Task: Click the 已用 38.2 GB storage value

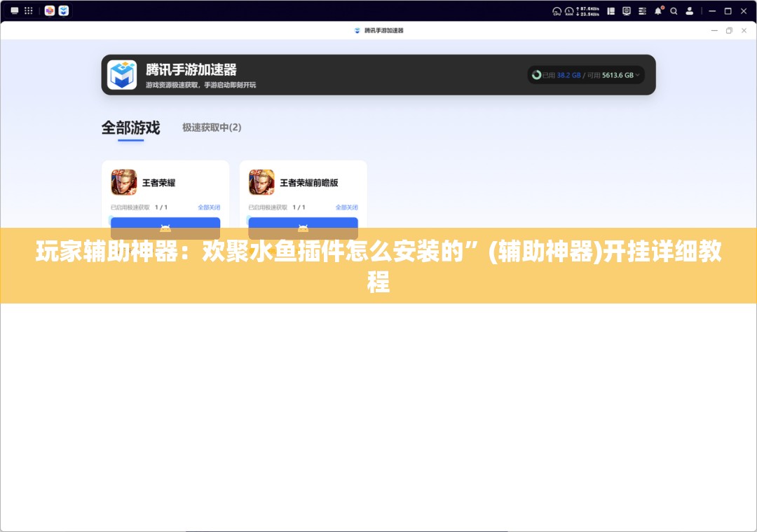Action: click(x=561, y=75)
